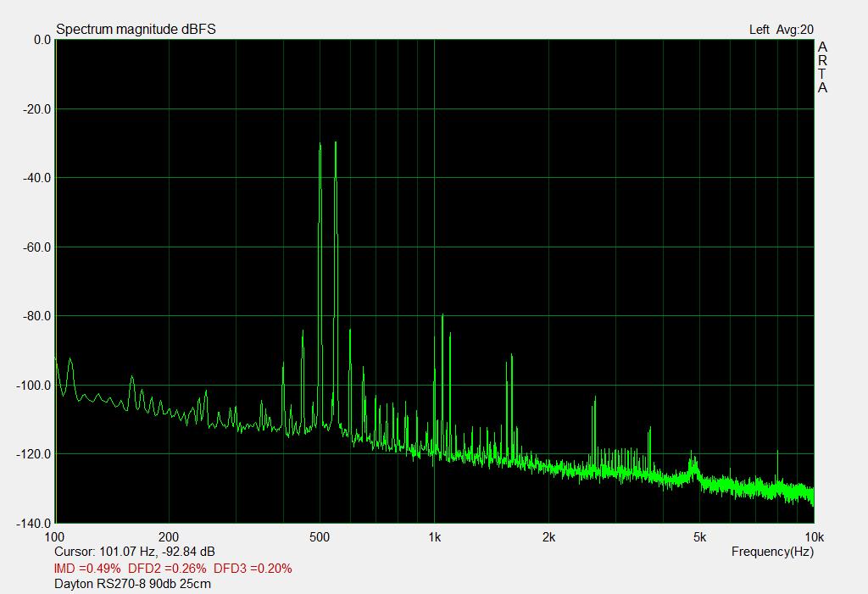This screenshot has width=868, height=594.
Task: Click the 2k x-axis tick label
Action: pos(548,537)
